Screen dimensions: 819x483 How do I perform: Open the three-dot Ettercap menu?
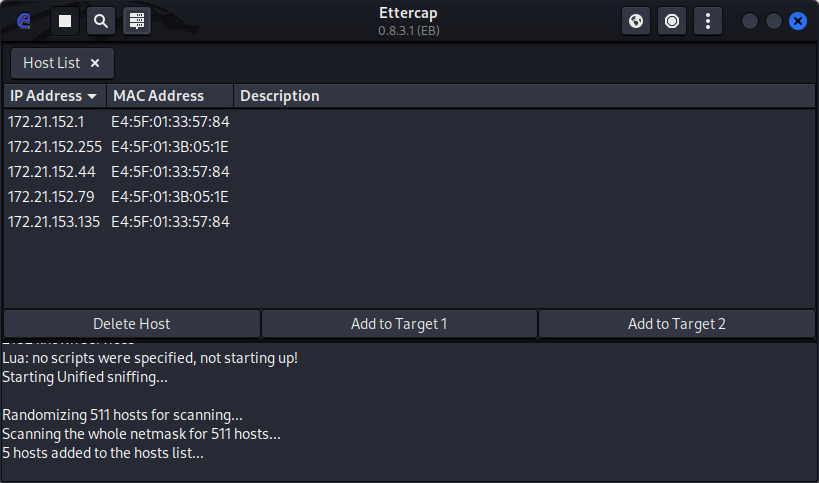coord(708,20)
